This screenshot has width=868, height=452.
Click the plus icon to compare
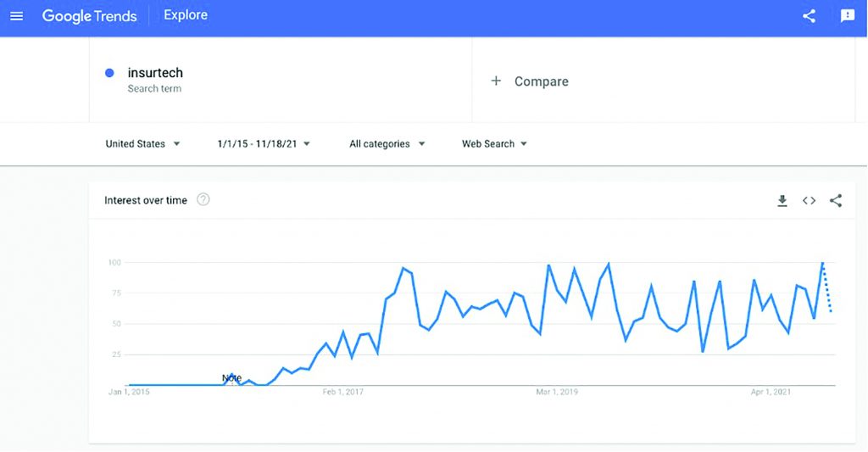pyautogui.click(x=496, y=81)
